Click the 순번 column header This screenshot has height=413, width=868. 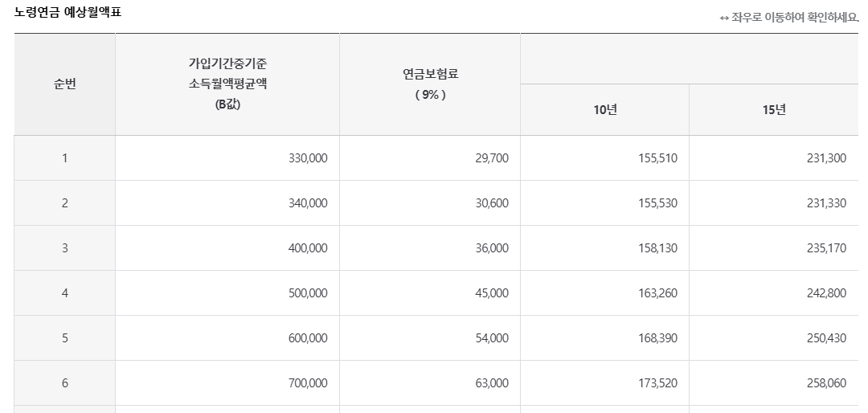(x=65, y=84)
